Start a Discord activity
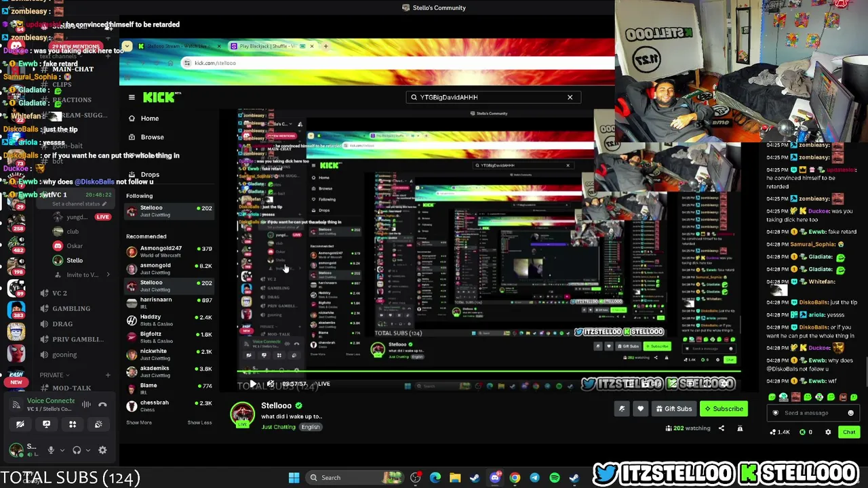 pyautogui.click(x=73, y=424)
